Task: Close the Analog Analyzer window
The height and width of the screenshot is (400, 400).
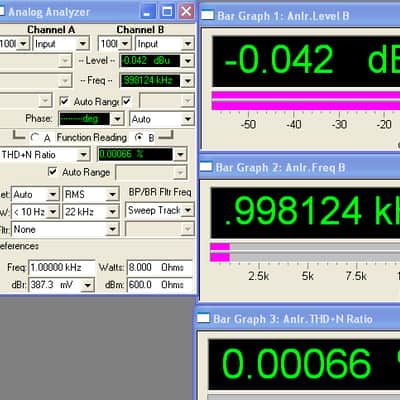Action: tap(186, 12)
